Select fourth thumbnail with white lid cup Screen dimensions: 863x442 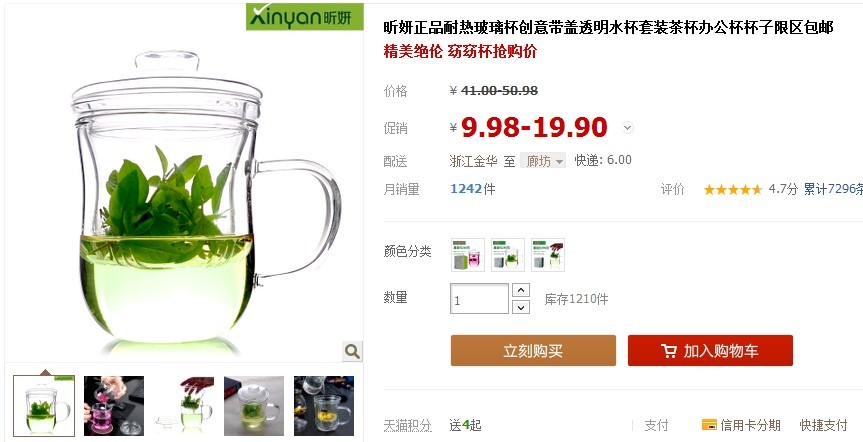[254, 406]
